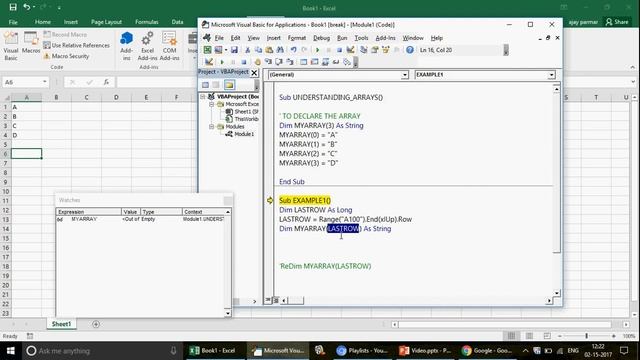Image resolution: width=640 pixels, height=360 pixels.
Task: Click View Microsoft Excel icon in VBA toolbar
Action: tap(207, 50)
